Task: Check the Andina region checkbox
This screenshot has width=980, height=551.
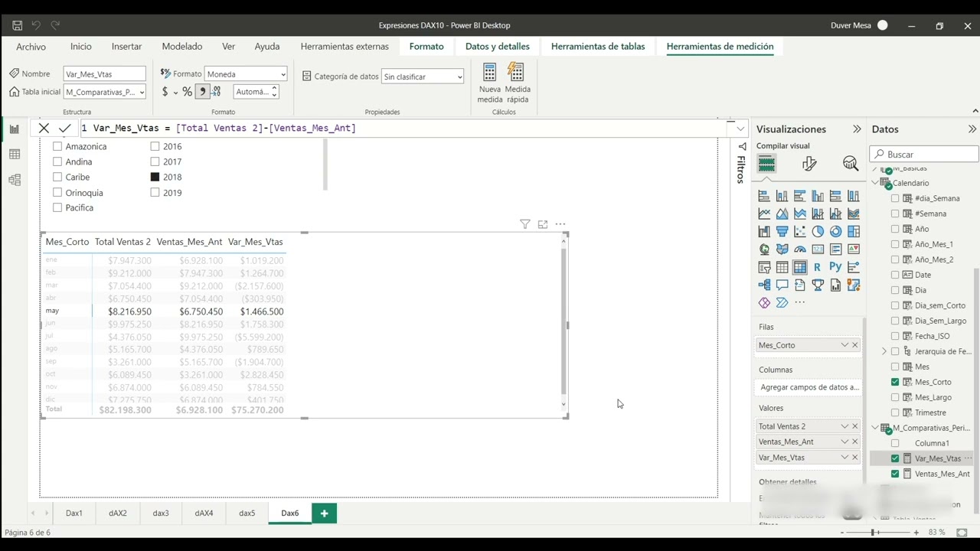Action: coord(57,161)
